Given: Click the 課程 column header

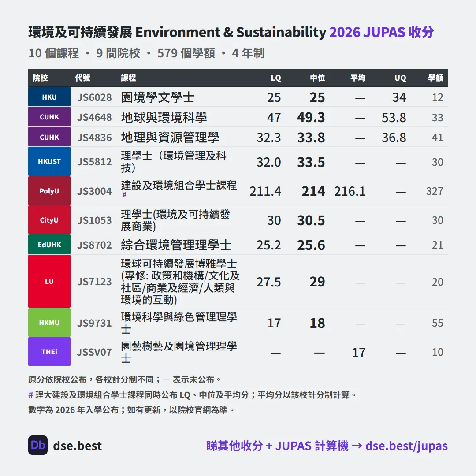Looking at the screenshot, I should (x=128, y=78).
